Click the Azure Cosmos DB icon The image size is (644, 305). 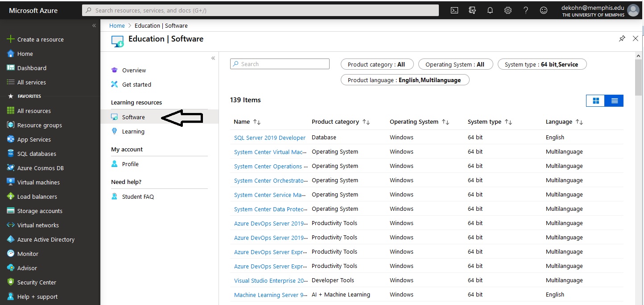pos(11,168)
